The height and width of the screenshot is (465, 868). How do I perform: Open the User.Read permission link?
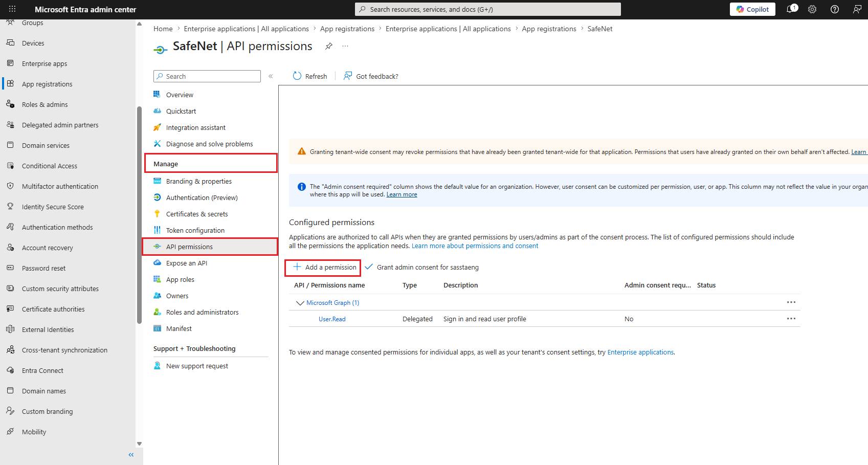(332, 319)
